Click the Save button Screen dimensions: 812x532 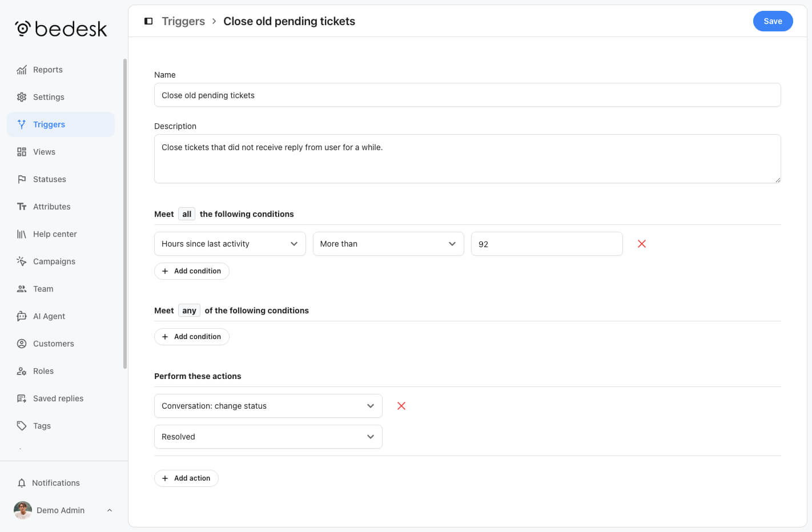(x=773, y=21)
